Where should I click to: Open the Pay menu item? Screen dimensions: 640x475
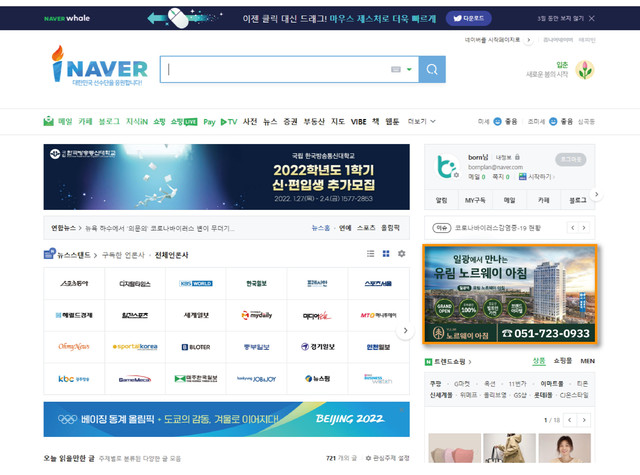(209, 122)
